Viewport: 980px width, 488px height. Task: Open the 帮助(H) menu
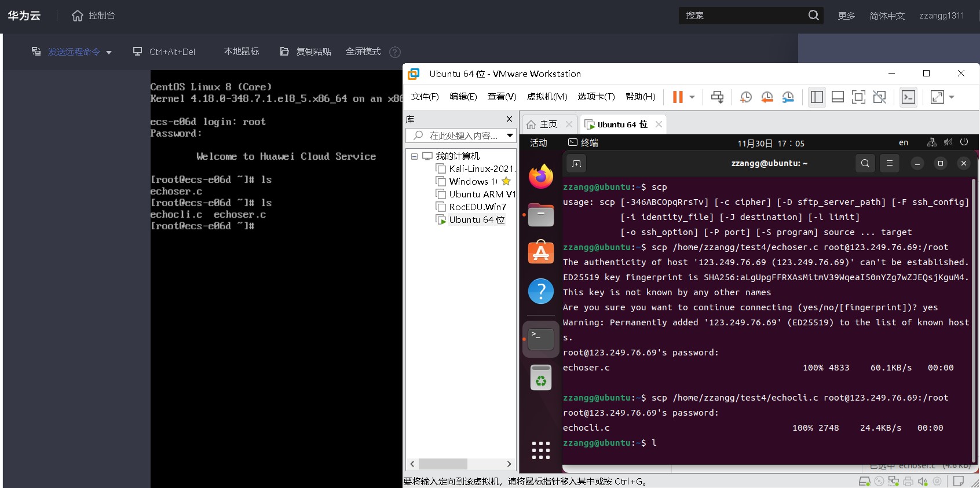tap(640, 97)
